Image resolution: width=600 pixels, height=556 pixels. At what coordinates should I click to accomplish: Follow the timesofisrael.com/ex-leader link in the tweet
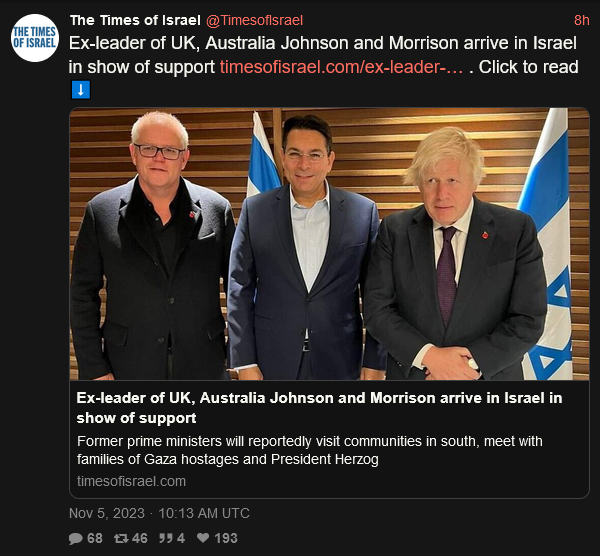click(342, 67)
